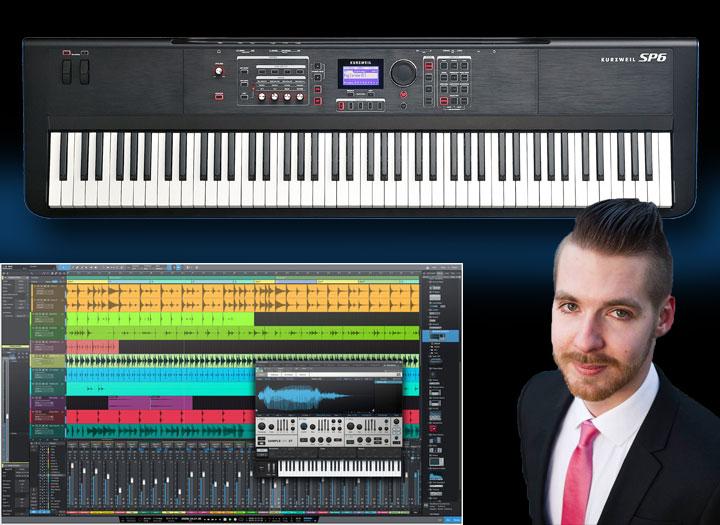Image resolution: width=720 pixels, height=525 pixels.
Task: Select the short salmon-colored clip
Action: (x=93, y=346)
